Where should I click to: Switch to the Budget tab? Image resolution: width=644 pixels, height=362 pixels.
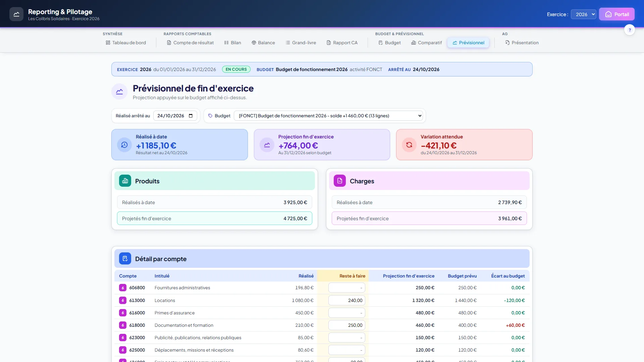point(390,43)
